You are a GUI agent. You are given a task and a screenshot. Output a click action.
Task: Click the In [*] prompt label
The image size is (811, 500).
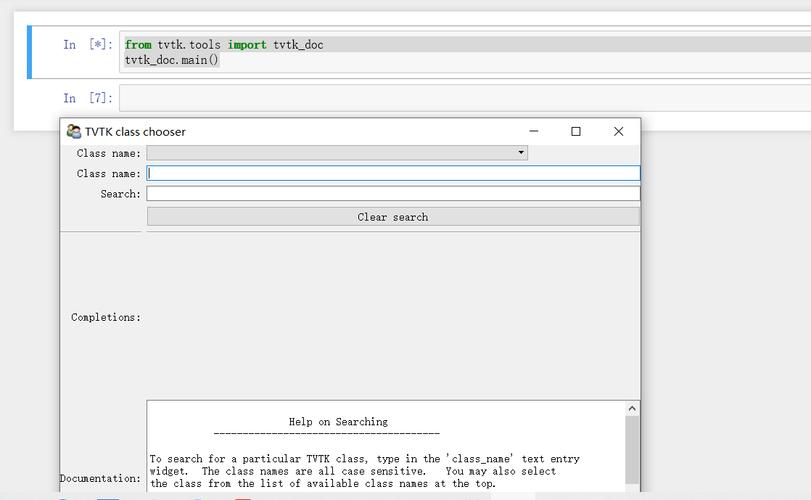click(x=87, y=45)
